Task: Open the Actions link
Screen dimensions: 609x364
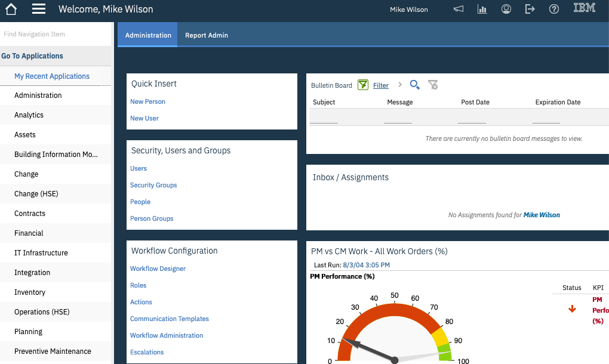Action: (141, 301)
